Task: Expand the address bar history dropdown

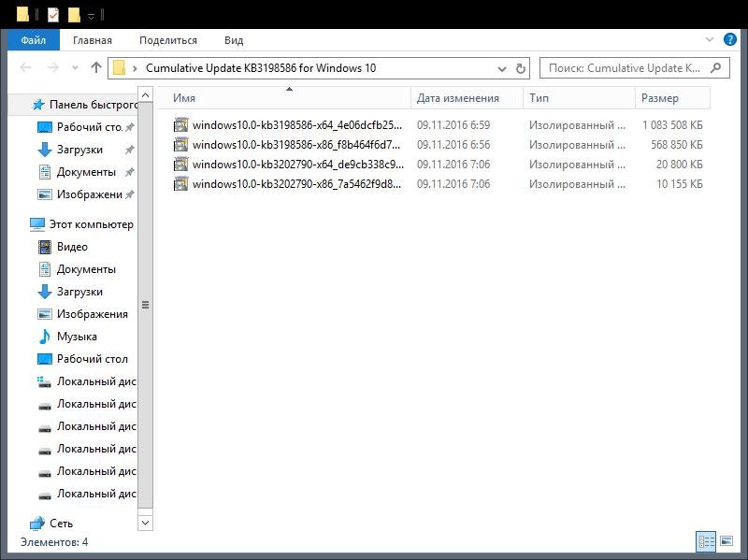Action: (502, 68)
